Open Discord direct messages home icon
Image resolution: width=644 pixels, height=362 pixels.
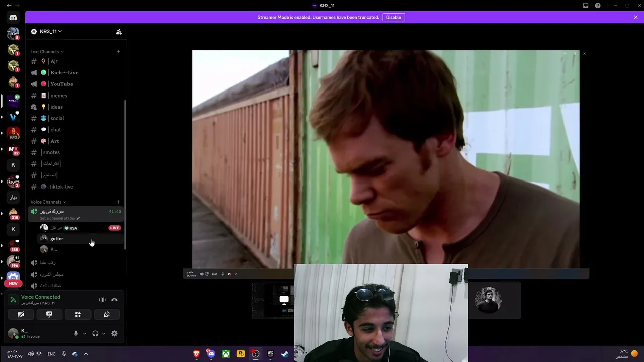pyautogui.click(x=13, y=18)
